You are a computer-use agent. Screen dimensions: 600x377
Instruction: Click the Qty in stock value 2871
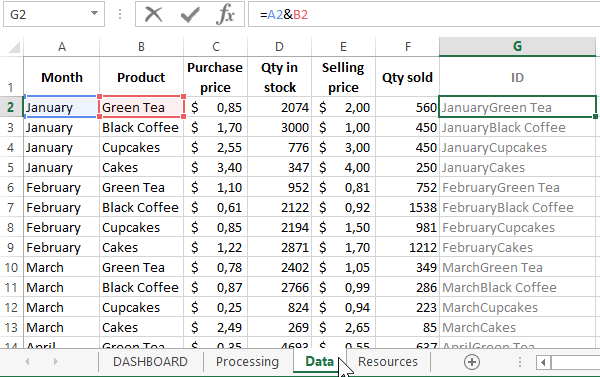pos(279,247)
